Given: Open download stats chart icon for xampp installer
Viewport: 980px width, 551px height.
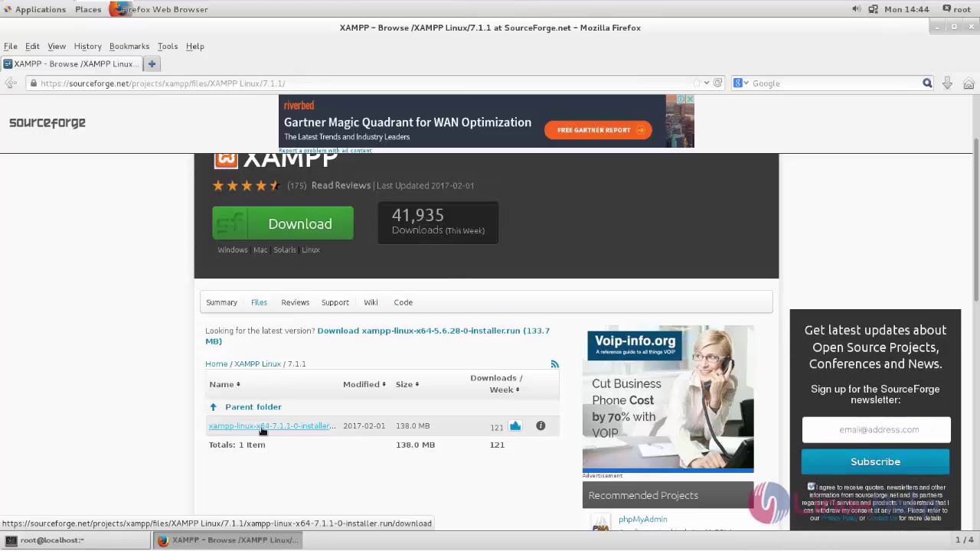Looking at the screenshot, I should point(515,425).
